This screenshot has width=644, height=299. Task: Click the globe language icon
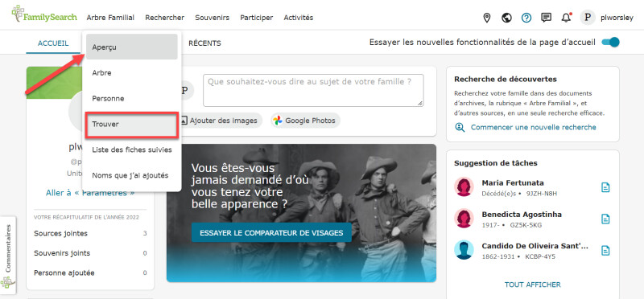pyautogui.click(x=506, y=18)
